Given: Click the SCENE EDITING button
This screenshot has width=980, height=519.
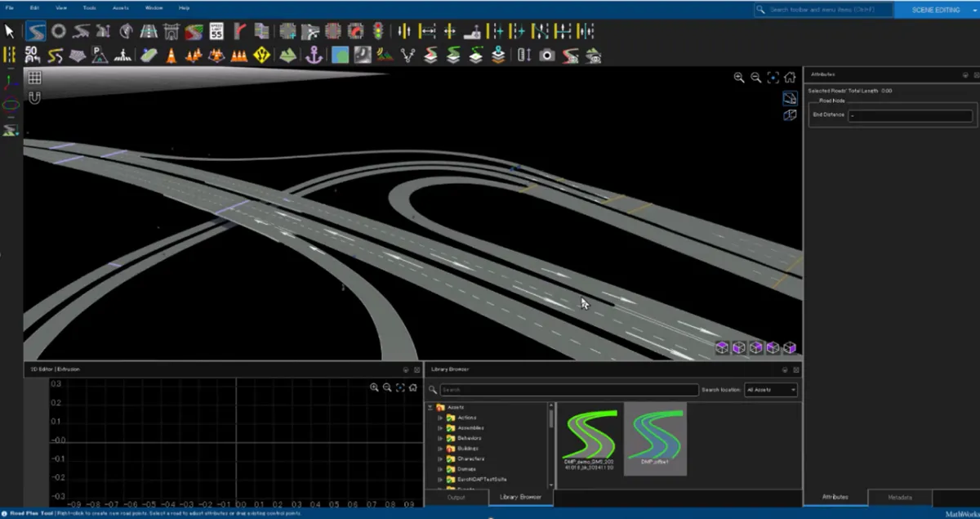Looking at the screenshot, I should pyautogui.click(x=937, y=9).
